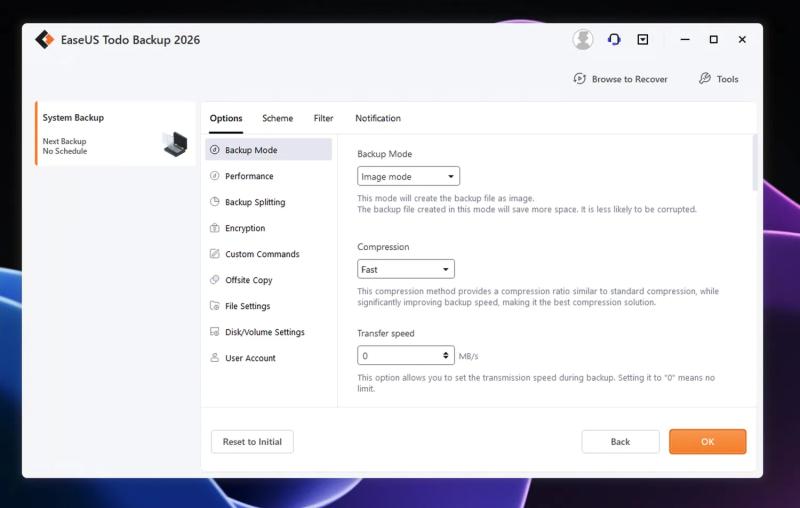Viewport: 800px width, 508px height.
Task: Click the System Backup computer thumbnail
Action: 175,144
